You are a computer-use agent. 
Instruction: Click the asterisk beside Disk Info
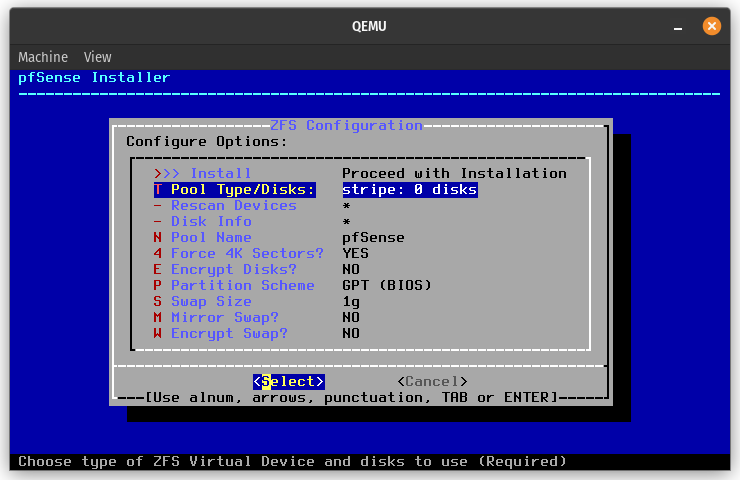(x=346, y=222)
